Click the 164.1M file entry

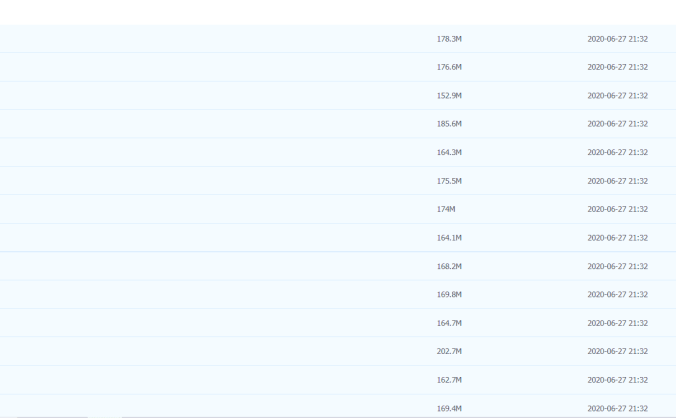pos(449,238)
